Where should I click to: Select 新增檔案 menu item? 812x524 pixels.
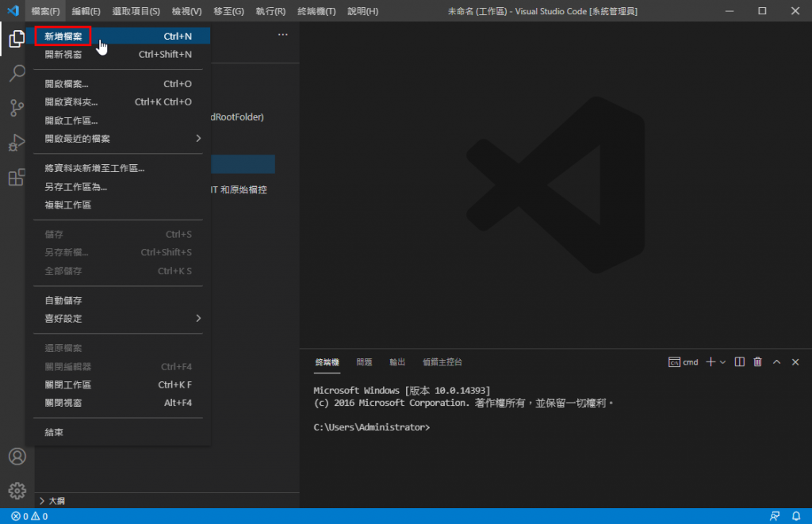click(x=118, y=36)
